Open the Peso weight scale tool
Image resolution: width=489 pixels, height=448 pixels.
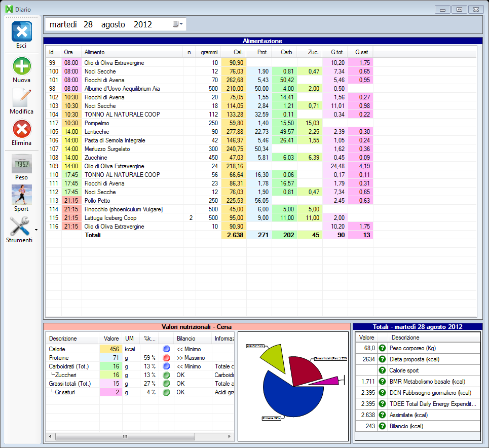click(x=21, y=164)
